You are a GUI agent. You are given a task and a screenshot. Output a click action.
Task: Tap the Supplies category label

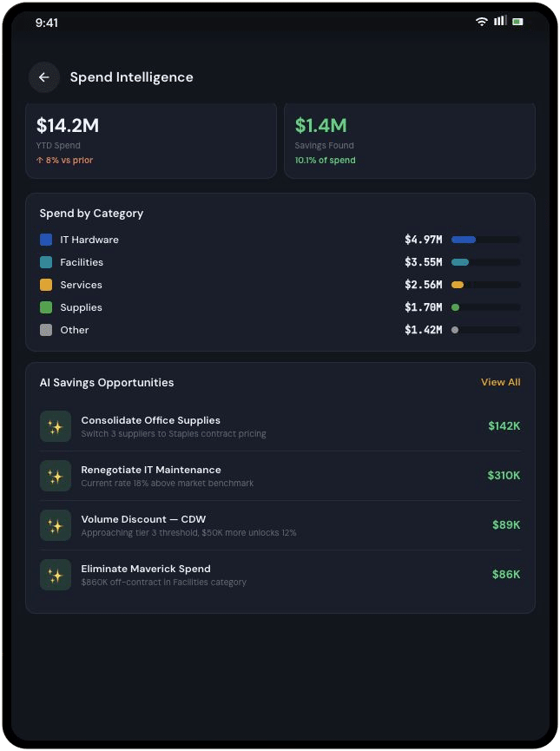point(81,307)
